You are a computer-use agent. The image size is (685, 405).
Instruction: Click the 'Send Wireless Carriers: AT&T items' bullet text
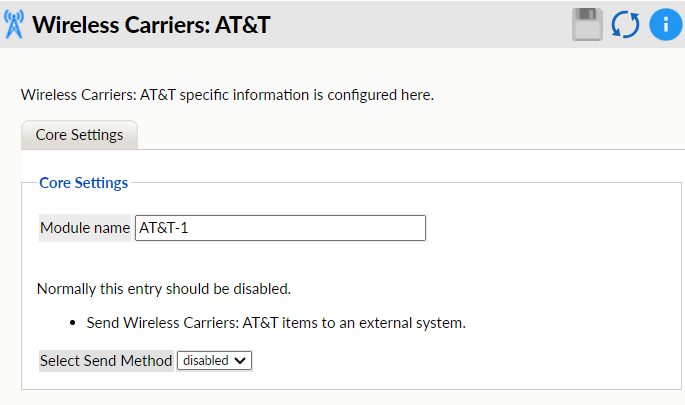[x=276, y=323]
